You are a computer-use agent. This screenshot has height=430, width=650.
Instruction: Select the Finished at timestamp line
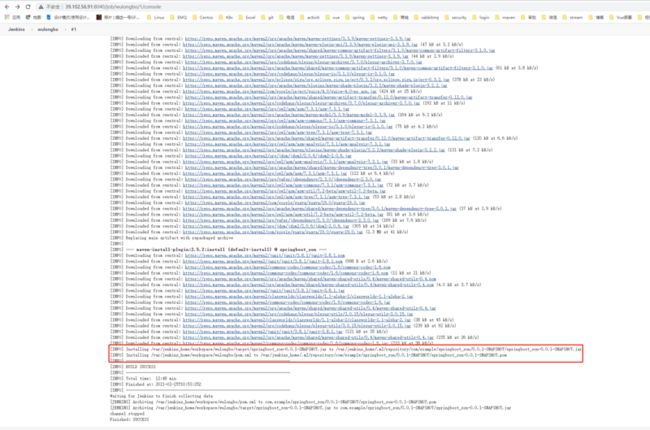(x=155, y=384)
